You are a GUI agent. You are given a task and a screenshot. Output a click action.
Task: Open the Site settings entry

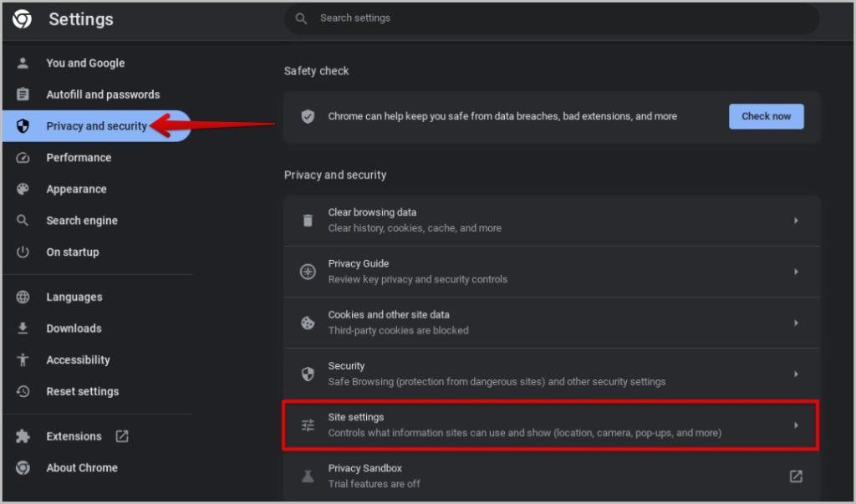tap(552, 425)
